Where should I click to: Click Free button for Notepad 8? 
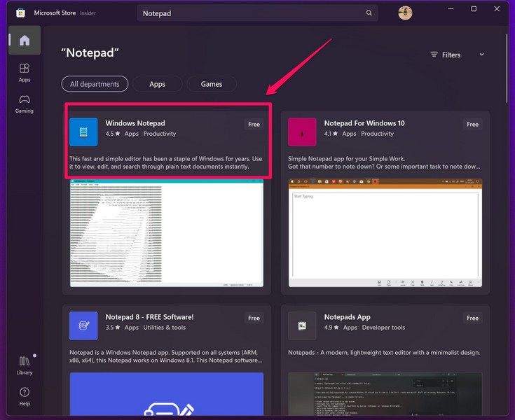254,318
